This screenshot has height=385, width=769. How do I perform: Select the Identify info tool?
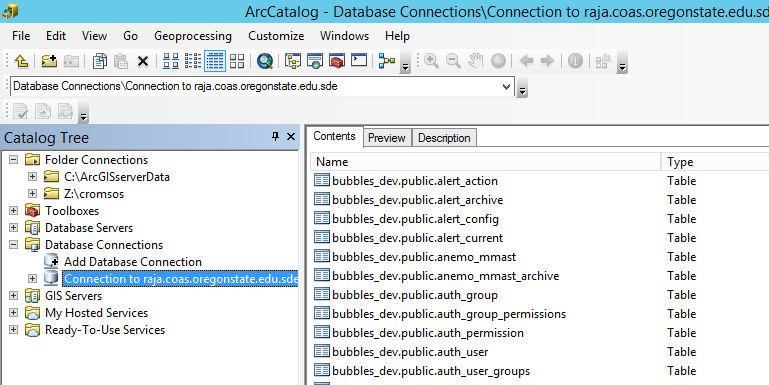pos(575,61)
